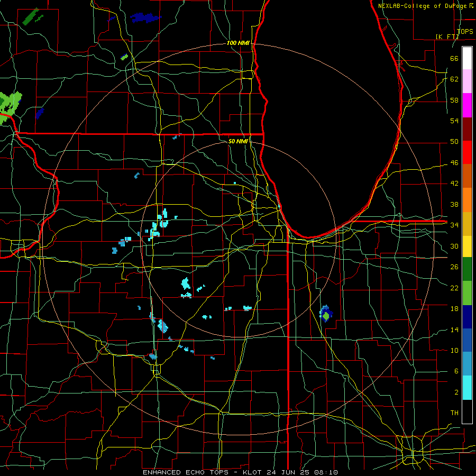Select the 10 value on legend scale
This screenshot has width=476, height=476.
coord(454,350)
